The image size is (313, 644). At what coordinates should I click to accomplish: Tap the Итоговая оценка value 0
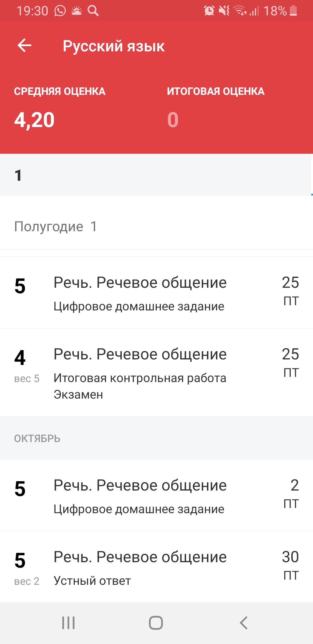click(x=173, y=120)
